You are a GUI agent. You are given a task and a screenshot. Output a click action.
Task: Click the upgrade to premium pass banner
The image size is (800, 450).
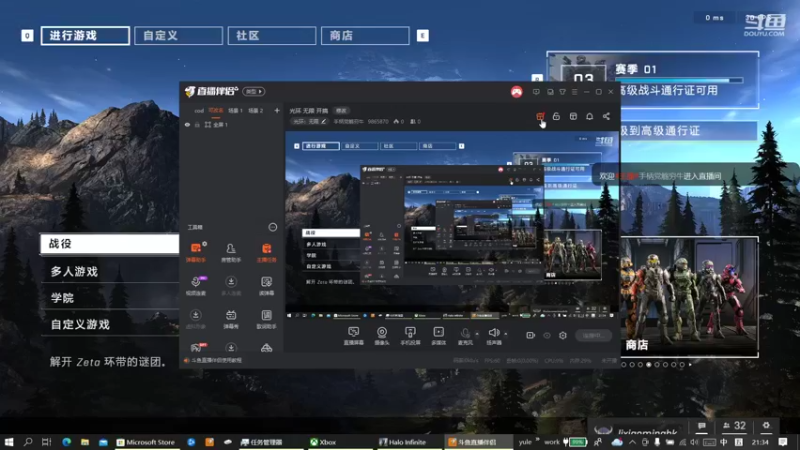coord(688,131)
